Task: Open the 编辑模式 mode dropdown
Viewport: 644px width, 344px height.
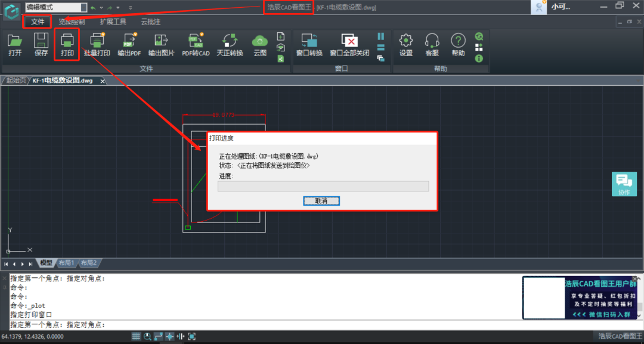Action: click(83, 7)
